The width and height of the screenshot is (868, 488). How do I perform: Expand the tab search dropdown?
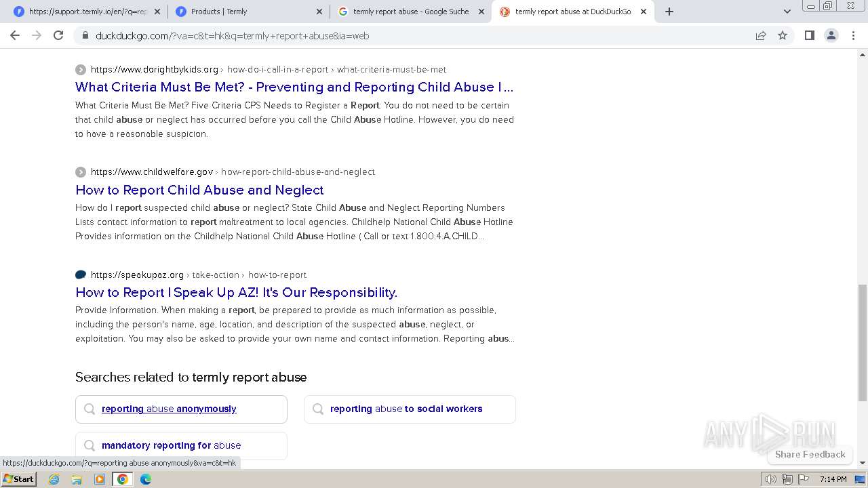(x=787, y=12)
